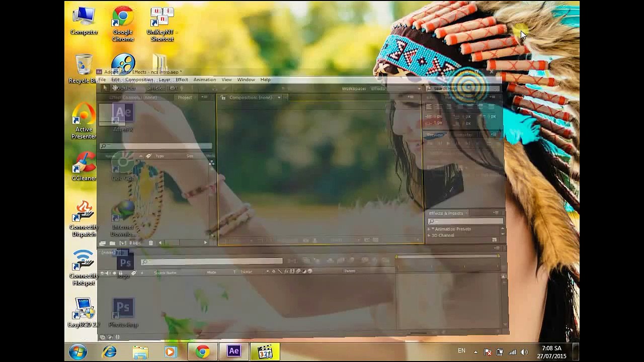The width and height of the screenshot is (644, 362).
Task: Open the View menu
Action: pyautogui.click(x=227, y=79)
